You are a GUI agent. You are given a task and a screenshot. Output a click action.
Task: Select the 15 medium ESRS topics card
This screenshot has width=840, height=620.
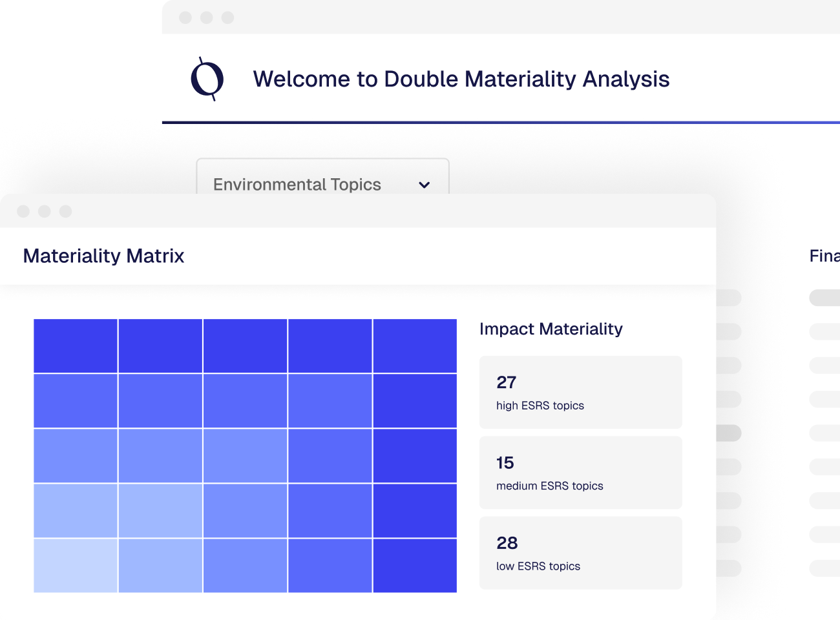(580, 473)
